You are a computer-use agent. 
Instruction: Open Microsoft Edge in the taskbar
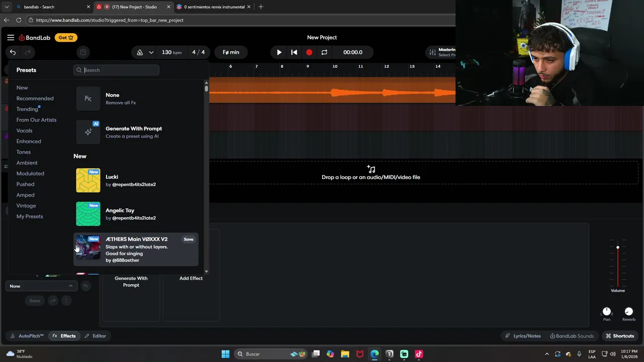coord(375,354)
